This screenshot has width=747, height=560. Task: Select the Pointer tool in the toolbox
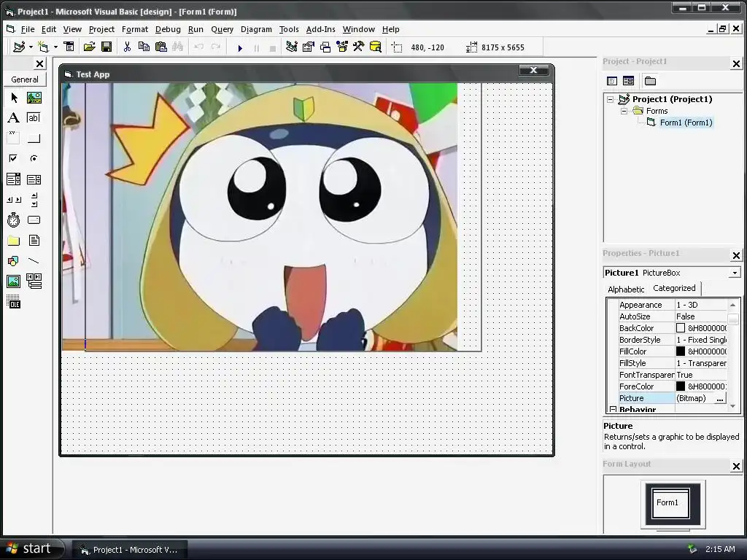14,98
